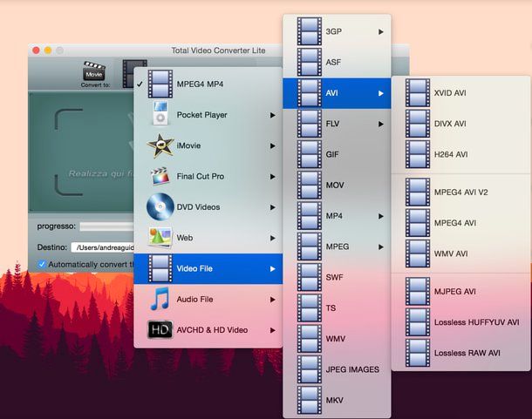
Task: Click the filmstrip icon beside WMV
Action: 309,339
